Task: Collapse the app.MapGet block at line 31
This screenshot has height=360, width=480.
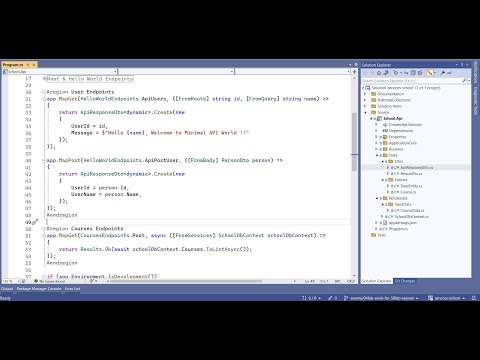Action: [x=44, y=99]
